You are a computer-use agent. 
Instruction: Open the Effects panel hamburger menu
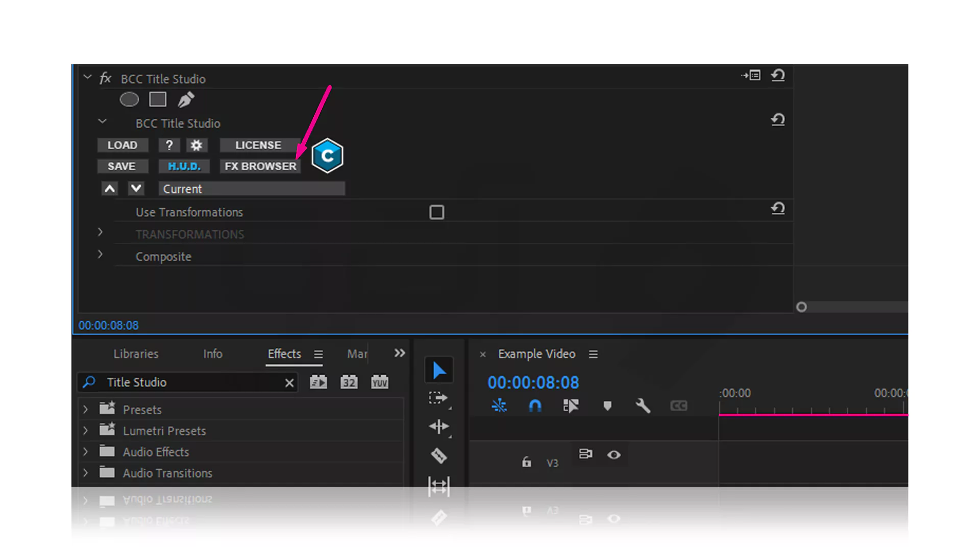(318, 354)
